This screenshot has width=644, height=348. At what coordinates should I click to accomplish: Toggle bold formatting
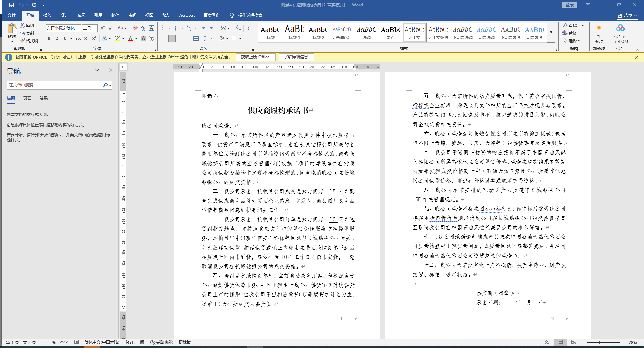pyautogui.click(x=49, y=38)
